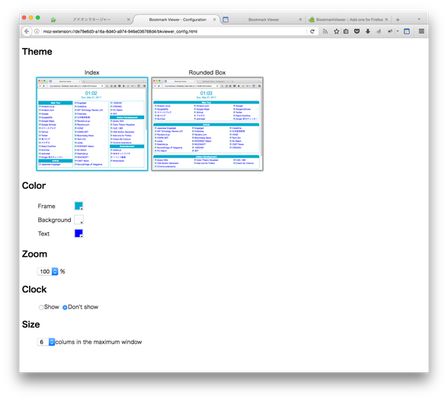Image resolution: width=448 pixels, height=400 pixels.
Task: Open the BookmarkViewer Add-ons for Firefox tab
Action: 349,20
